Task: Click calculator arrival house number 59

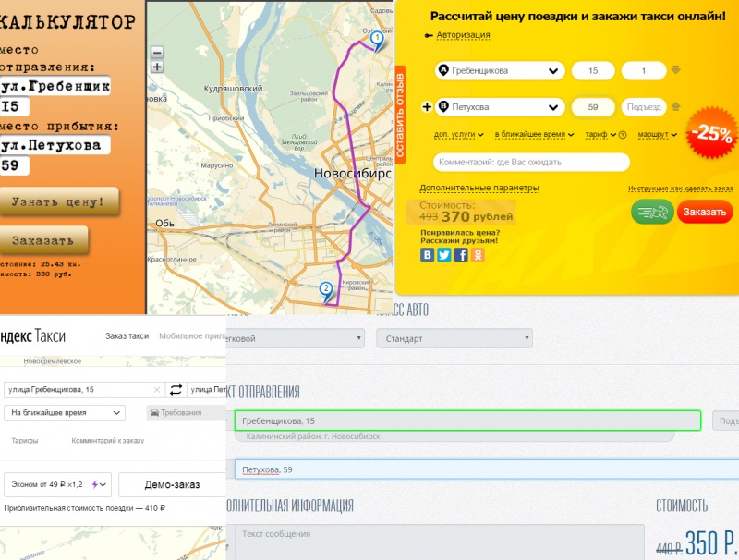Action: [15, 165]
